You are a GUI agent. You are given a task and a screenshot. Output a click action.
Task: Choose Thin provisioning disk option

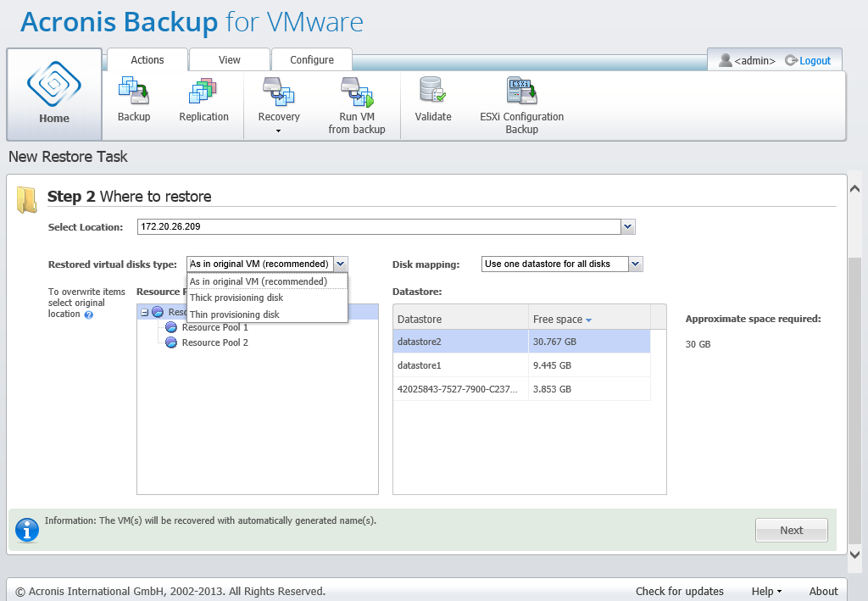[x=235, y=314]
